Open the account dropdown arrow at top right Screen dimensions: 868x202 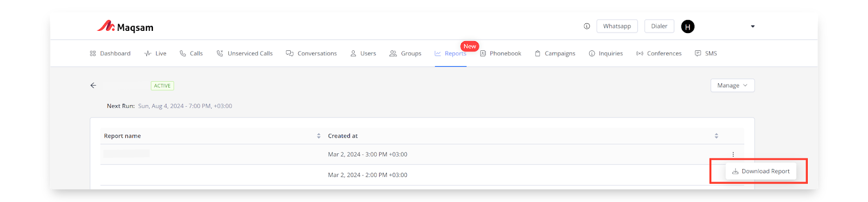coord(752,27)
